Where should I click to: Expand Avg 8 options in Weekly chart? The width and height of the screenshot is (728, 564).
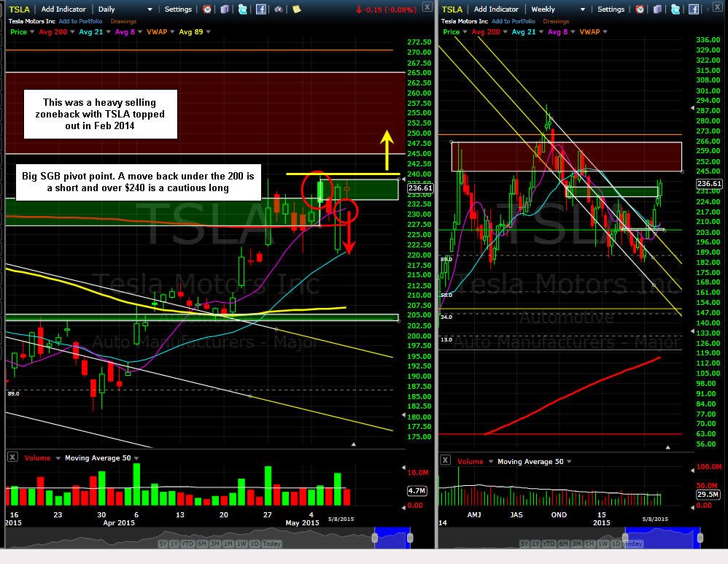[573, 32]
